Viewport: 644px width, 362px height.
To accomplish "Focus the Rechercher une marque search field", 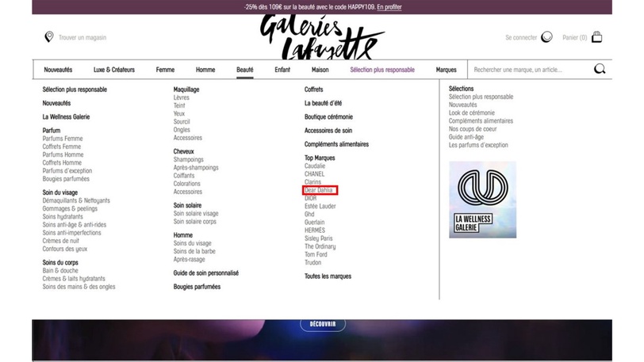I will click(530, 70).
